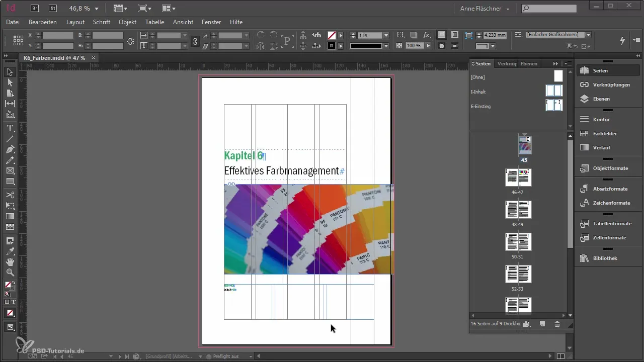Toggle constrain width and height proportions

click(x=131, y=41)
